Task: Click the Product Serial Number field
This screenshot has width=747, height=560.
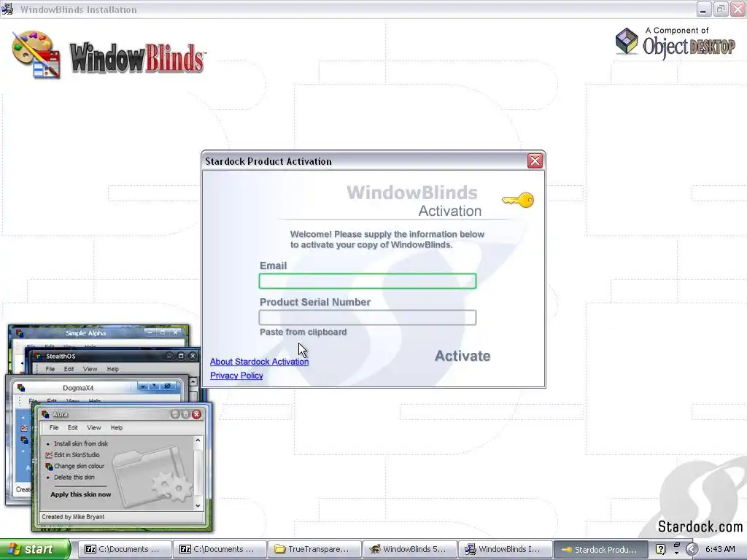Action: click(x=368, y=317)
